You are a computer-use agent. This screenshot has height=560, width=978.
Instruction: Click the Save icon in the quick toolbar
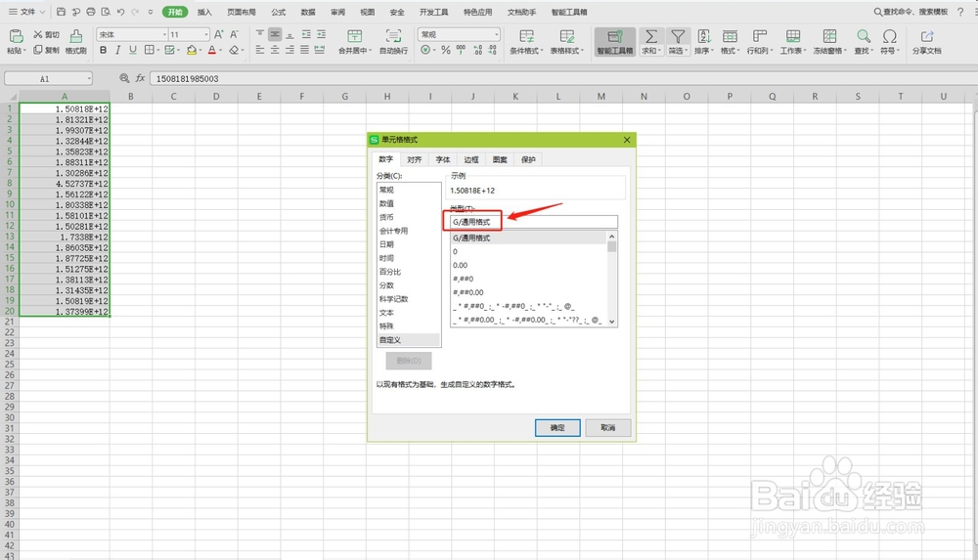pyautogui.click(x=61, y=11)
